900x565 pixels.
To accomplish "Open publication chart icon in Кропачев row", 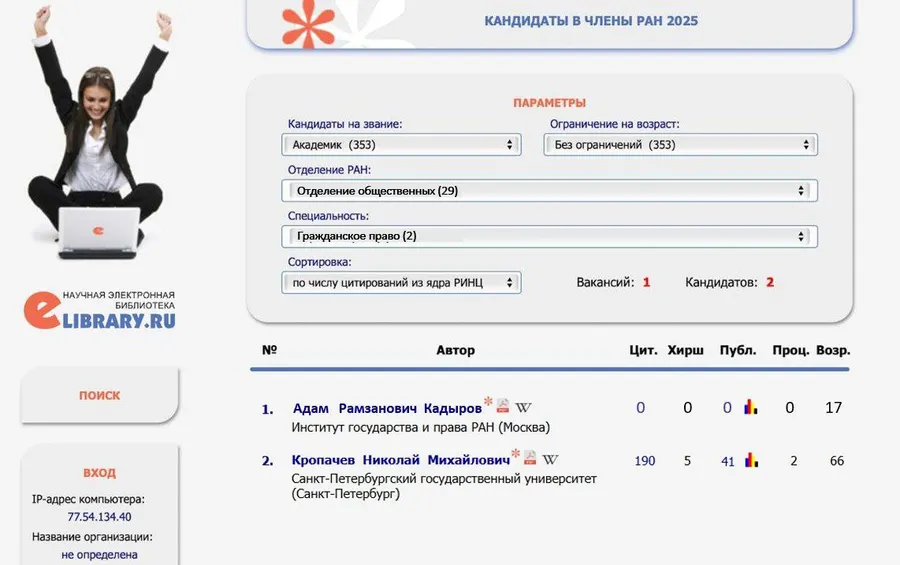I will (x=751, y=460).
